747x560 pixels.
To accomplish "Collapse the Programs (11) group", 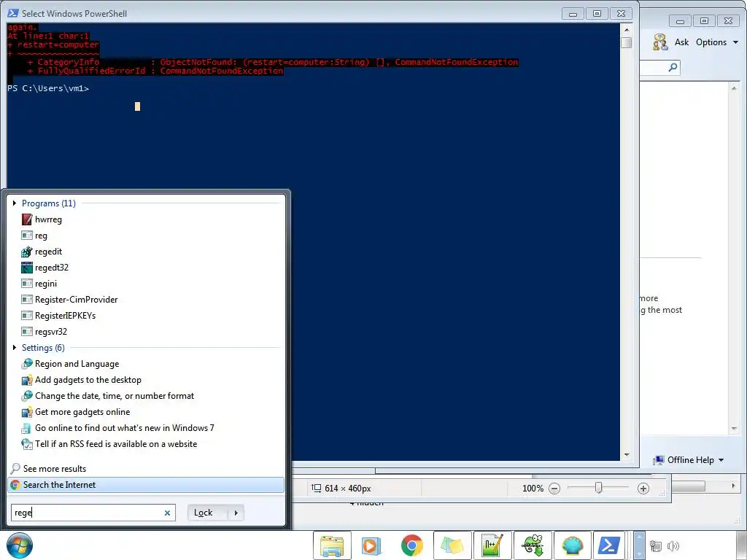I will pyautogui.click(x=15, y=203).
